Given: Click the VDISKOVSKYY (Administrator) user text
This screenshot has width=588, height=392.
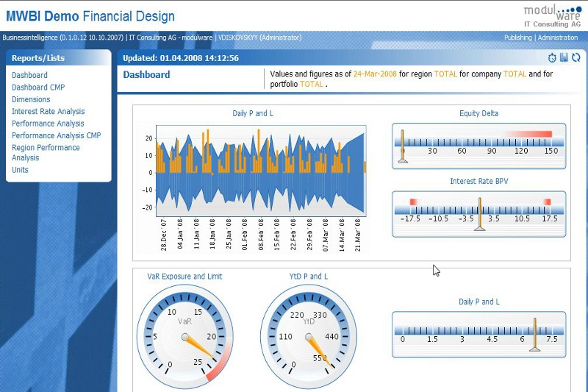Looking at the screenshot, I should pos(259,38).
